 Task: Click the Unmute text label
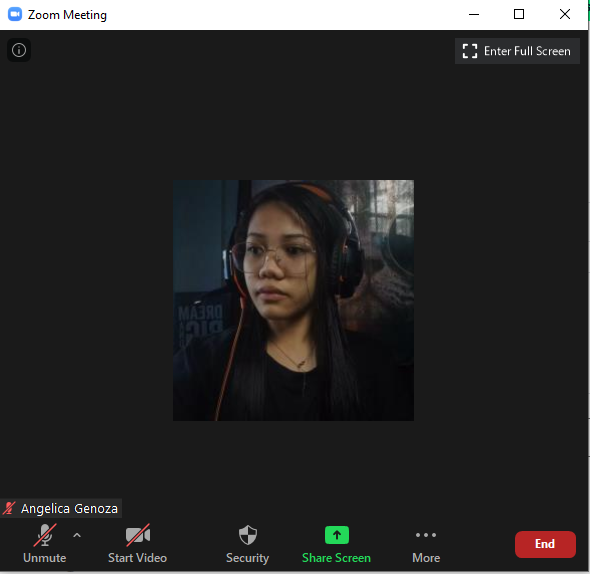45,558
